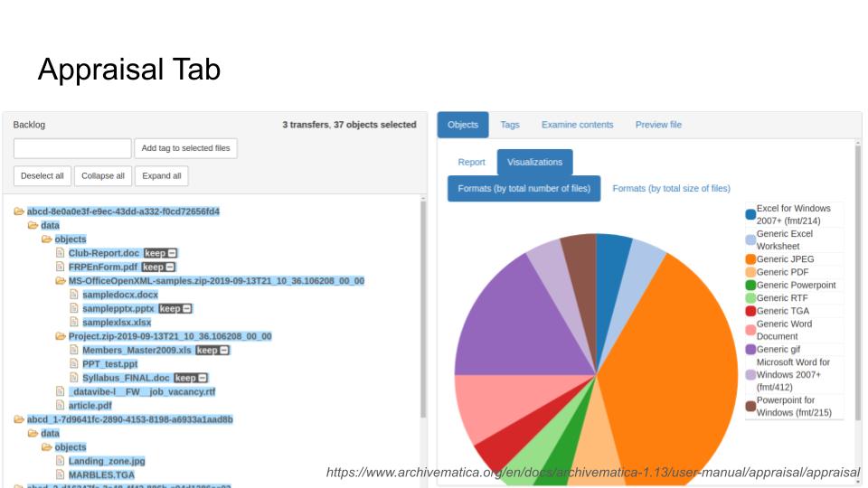Click the backlog tree vertical scrollbar
The height and width of the screenshot is (488, 868).
423,310
